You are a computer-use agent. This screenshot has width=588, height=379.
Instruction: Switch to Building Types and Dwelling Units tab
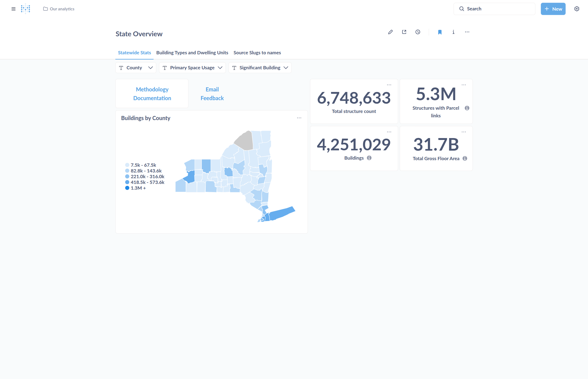pyautogui.click(x=192, y=53)
